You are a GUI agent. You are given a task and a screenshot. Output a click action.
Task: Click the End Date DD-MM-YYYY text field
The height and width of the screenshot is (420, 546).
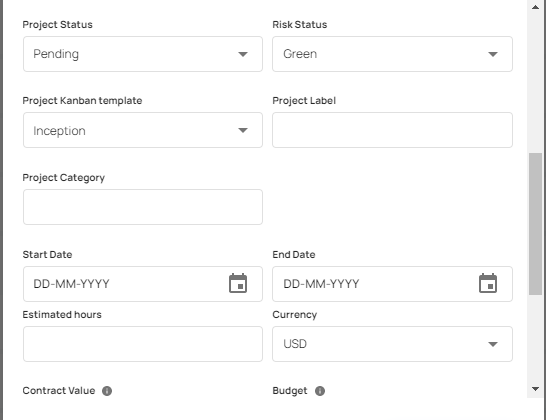pos(376,284)
